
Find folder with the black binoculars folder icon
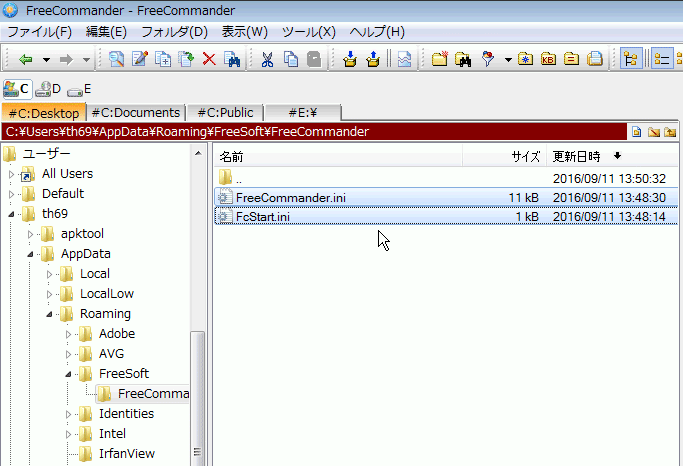pos(463,59)
